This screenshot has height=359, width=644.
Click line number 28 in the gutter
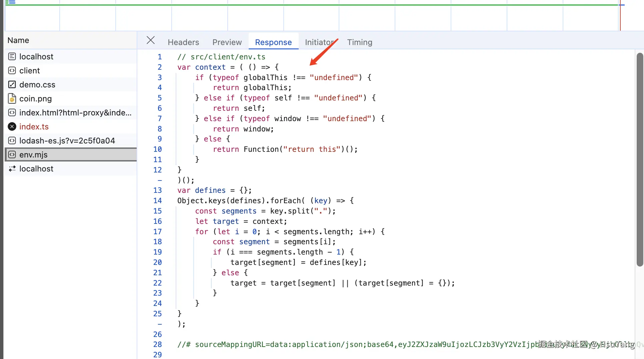[157, 344]
